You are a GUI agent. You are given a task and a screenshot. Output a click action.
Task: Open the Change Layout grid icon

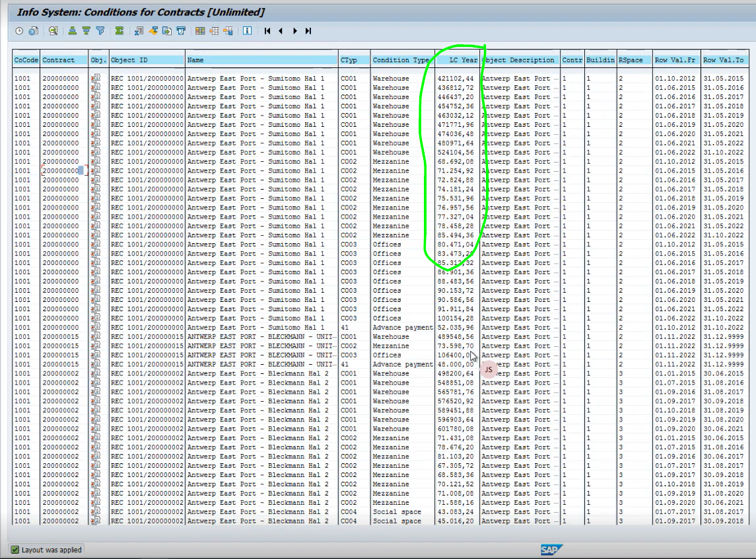[x=200, y=31]
